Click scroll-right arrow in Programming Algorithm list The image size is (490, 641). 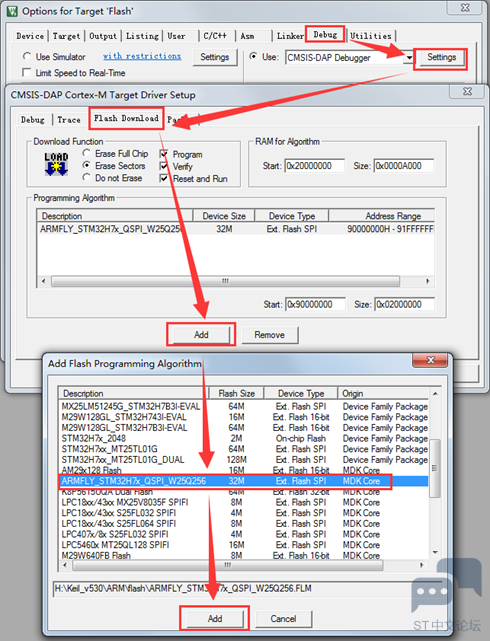[x=428, y=281]
